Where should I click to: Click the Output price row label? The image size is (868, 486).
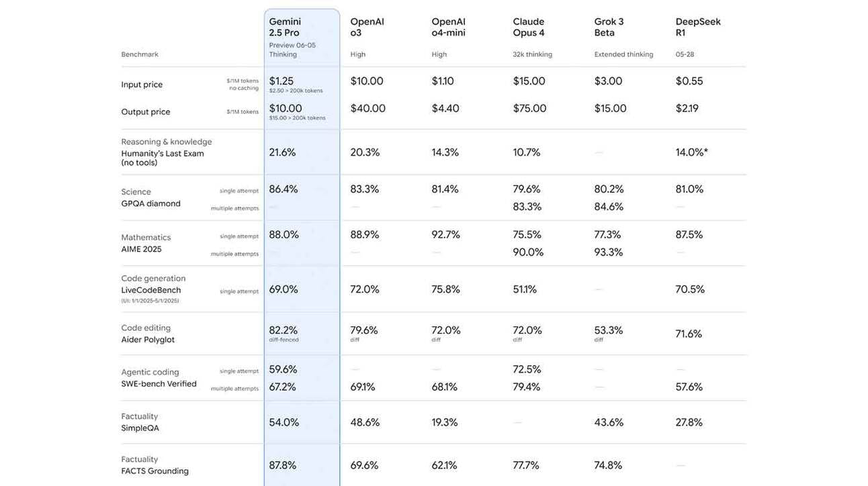click(146, 112)
